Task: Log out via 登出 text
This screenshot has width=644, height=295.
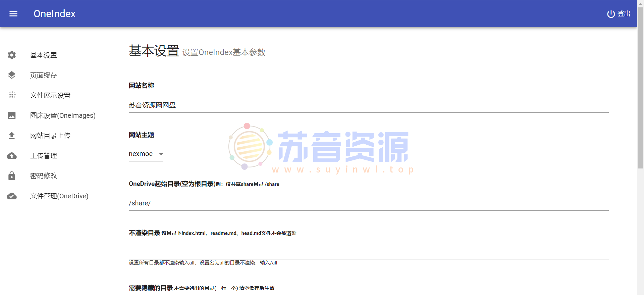Action: (624, 14)
